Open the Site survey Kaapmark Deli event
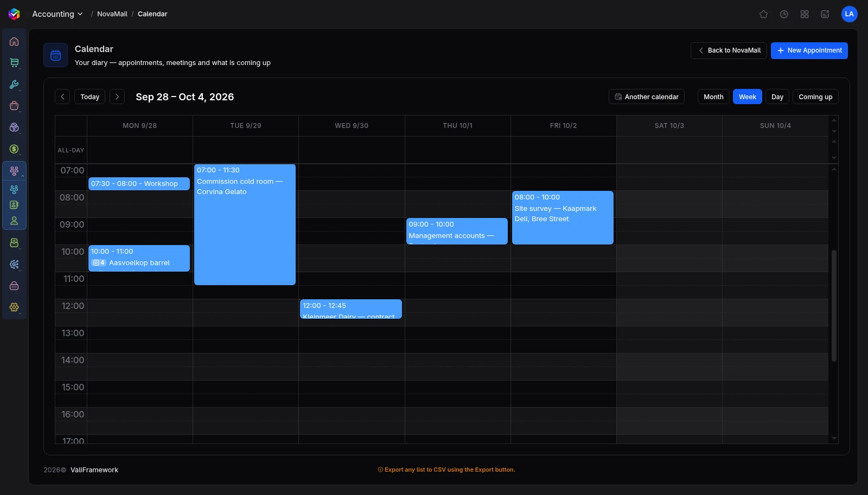The height and width of the screenshot is (495, 868). [563, 217]
